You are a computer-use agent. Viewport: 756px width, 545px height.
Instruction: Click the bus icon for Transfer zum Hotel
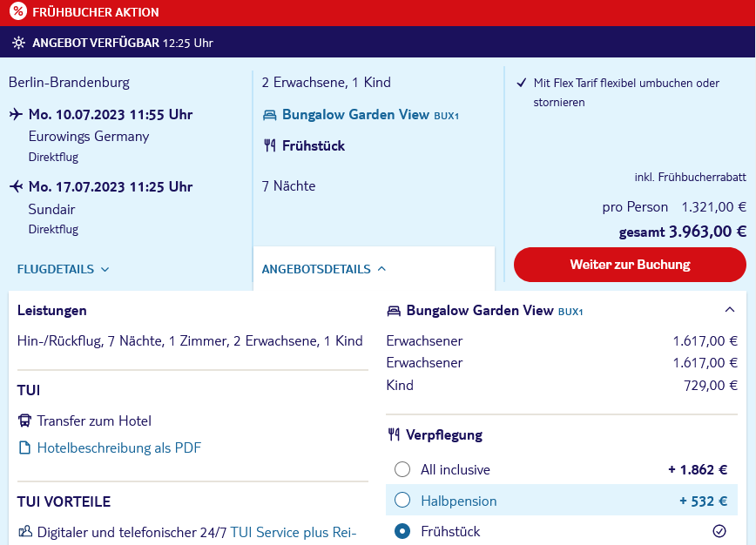[24, 421]
